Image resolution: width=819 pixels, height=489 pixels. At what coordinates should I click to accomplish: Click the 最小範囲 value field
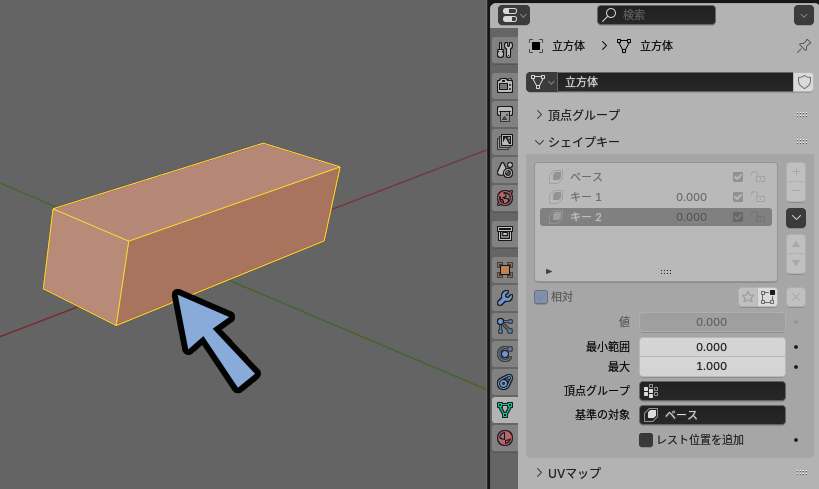[x=712, y=347]
